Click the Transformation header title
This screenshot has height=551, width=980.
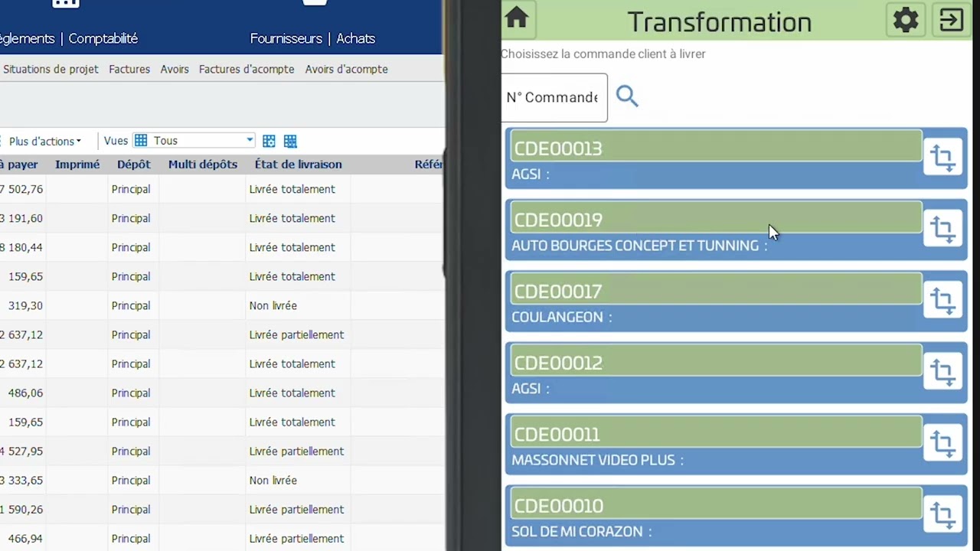tap(720, 21)
